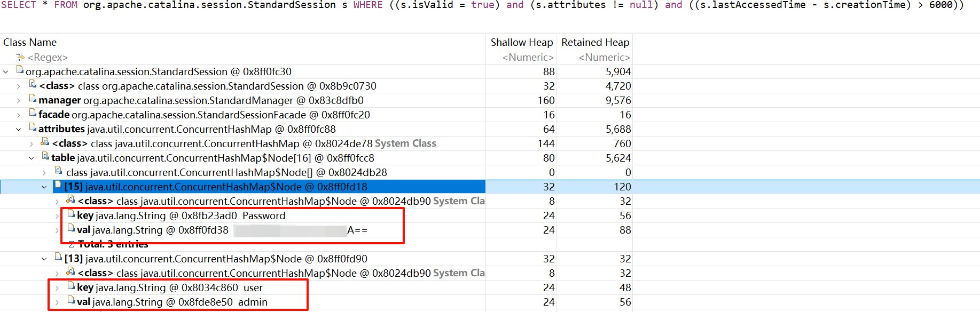Expand the facade StandardSessionFacade node
This screenshot has width=980, height=312.
click(19, 115)
